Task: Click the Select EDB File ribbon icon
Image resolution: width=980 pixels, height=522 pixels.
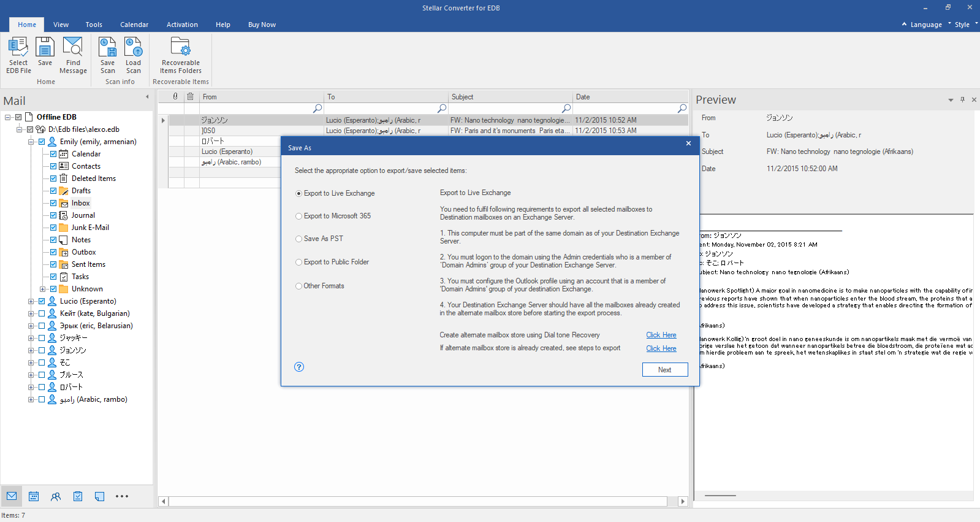Action: [x=18, y=55]
